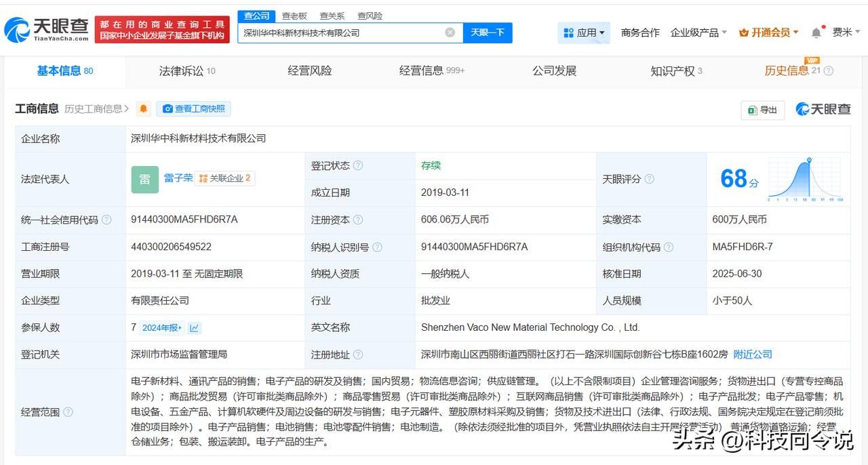Click 存续 registration status value
This screenshot has height=465, width=868.
point(431,165)
